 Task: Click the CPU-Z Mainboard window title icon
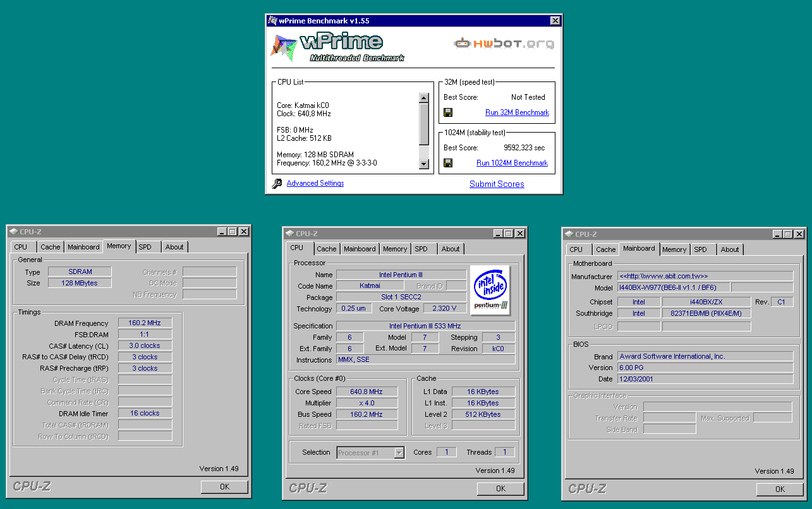tap(569, 234)
